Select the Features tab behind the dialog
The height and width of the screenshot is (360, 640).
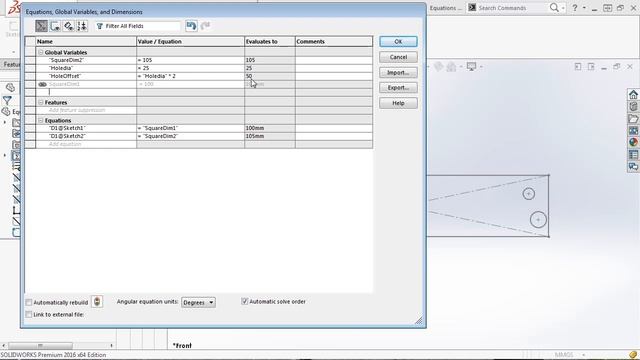(11, 64)
